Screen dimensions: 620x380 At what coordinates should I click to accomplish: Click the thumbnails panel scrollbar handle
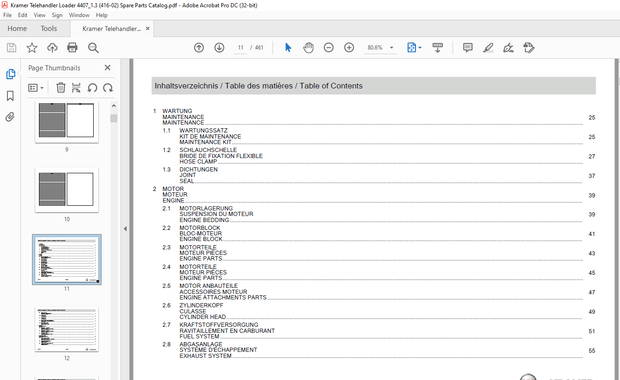[x=114, y=118]
